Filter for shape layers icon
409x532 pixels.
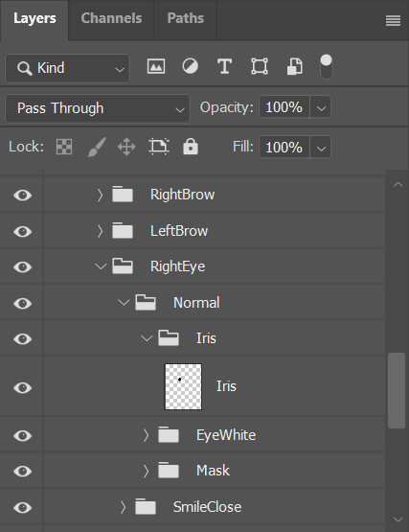point(260,66)
